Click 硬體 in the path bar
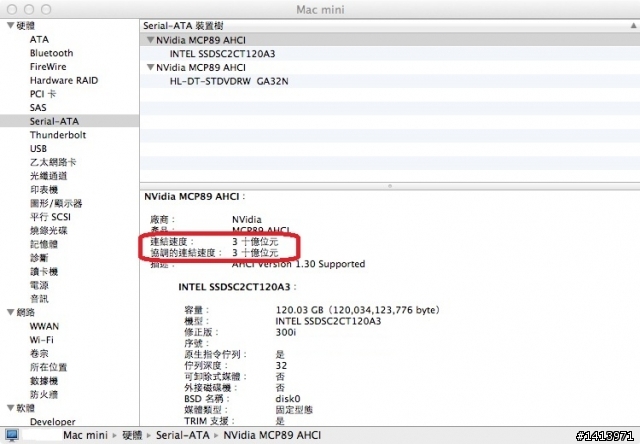 132,435
